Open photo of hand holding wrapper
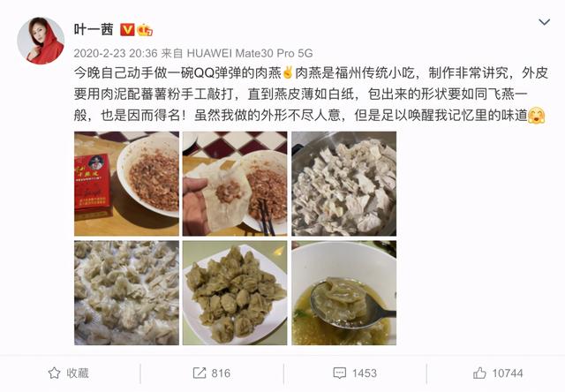 [x=235, y=184]
